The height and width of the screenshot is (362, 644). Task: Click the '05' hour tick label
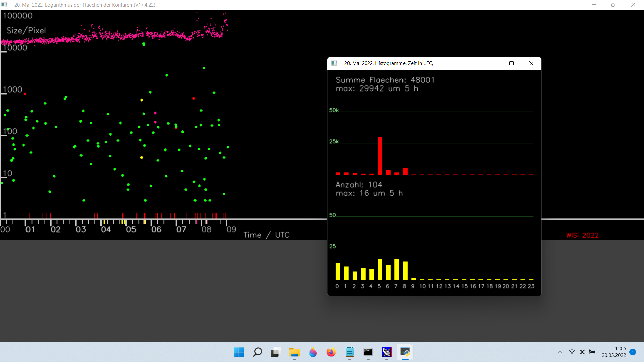pyautogui.click(x=131, y=230)
